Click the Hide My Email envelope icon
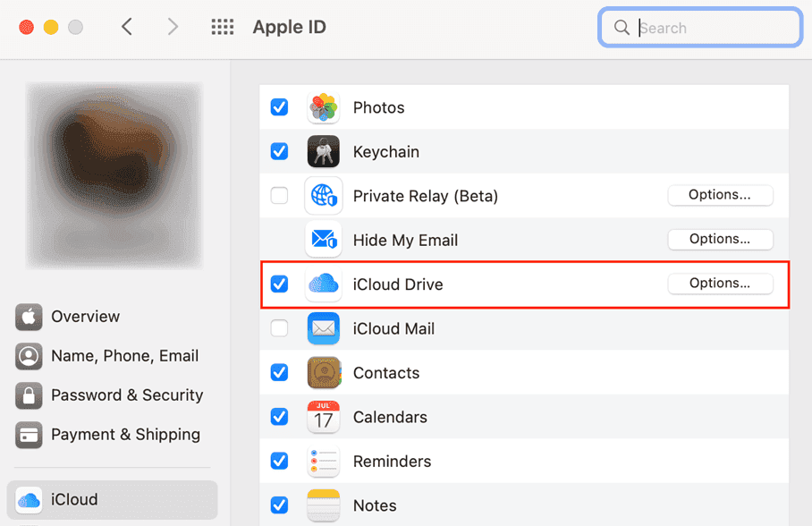Image resolution: width=812 pixels, height=526 pixels. click(323, 240)
